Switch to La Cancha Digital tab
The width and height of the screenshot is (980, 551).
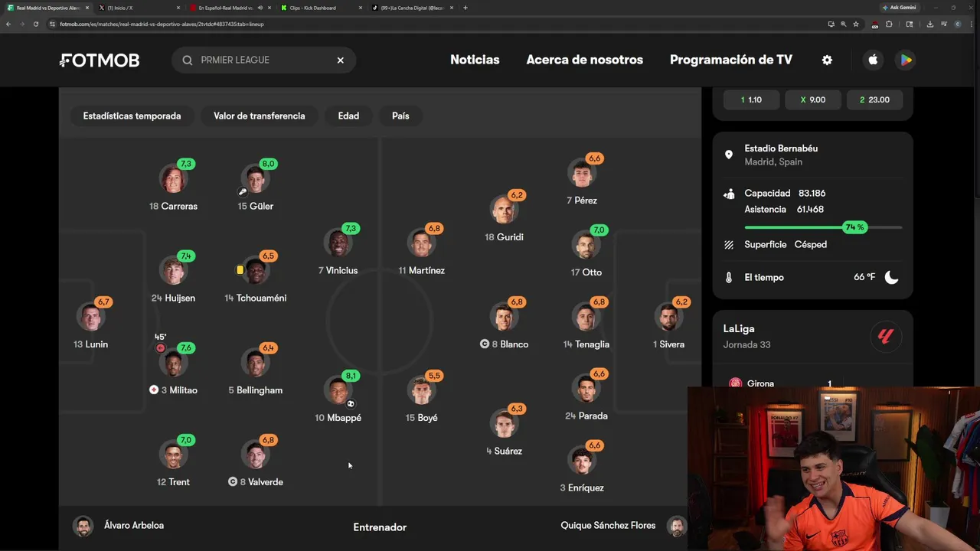pos(412,8)
